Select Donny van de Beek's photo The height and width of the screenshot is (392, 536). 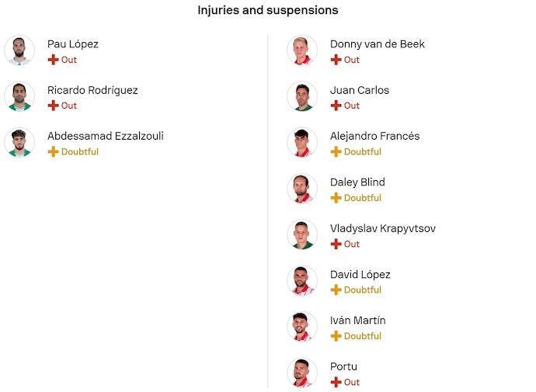pos(302,50)
